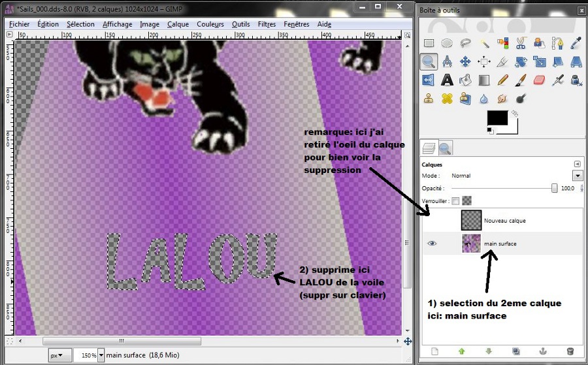Select the Scale tool
The image size is (588, 365).
[x=539, y=61]
